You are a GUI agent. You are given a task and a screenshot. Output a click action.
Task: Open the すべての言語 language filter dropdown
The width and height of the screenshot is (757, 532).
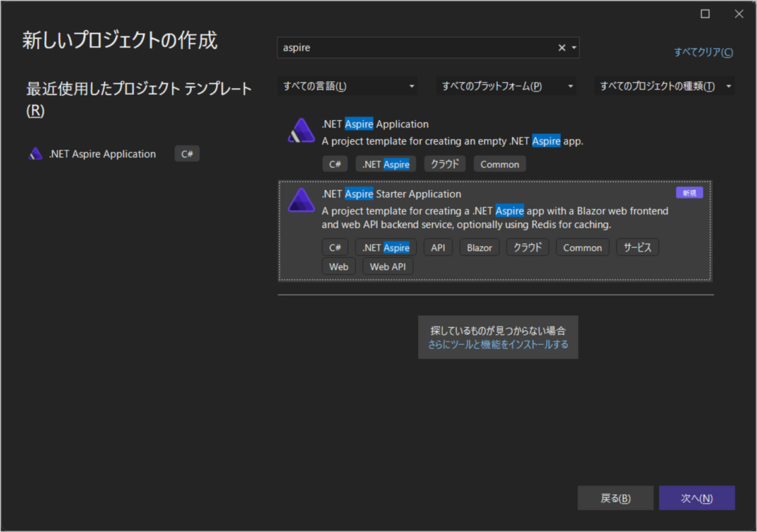(x=348, y=86)
